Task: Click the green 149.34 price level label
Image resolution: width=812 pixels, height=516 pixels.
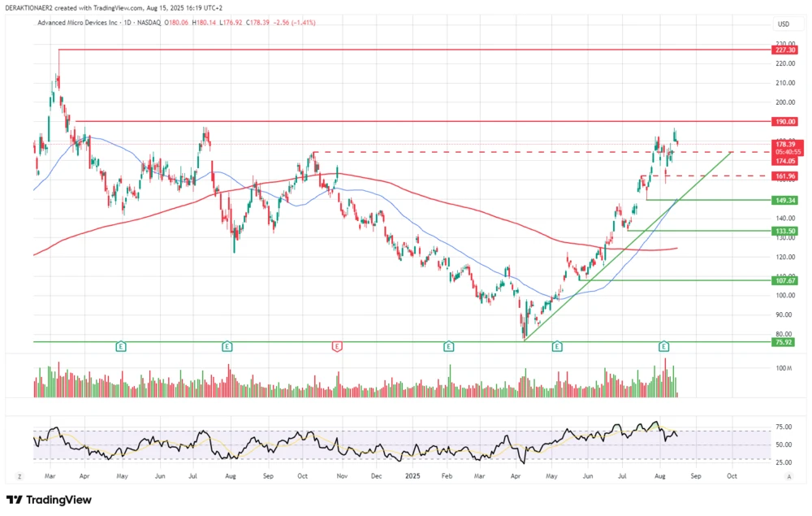Action: pos(784,198)
